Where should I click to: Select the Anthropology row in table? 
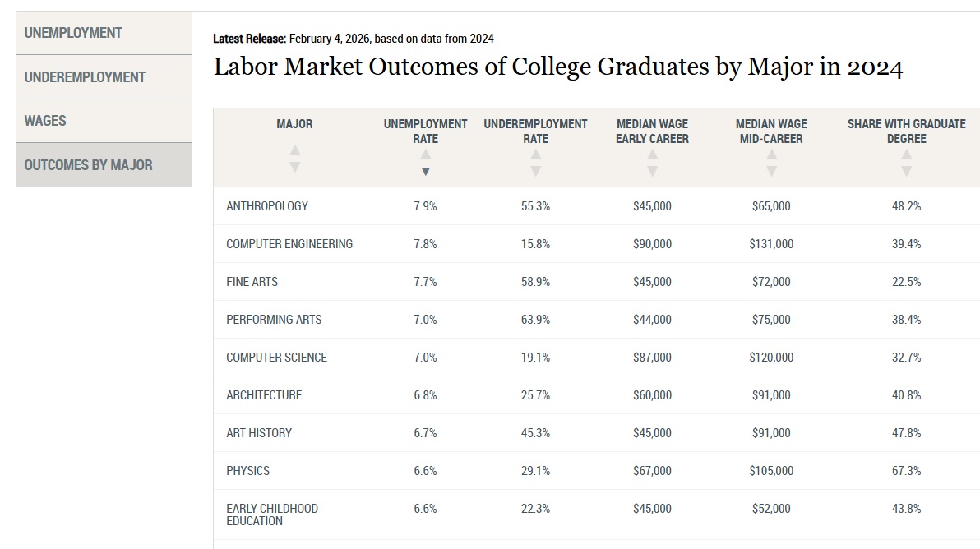(597, 206)
